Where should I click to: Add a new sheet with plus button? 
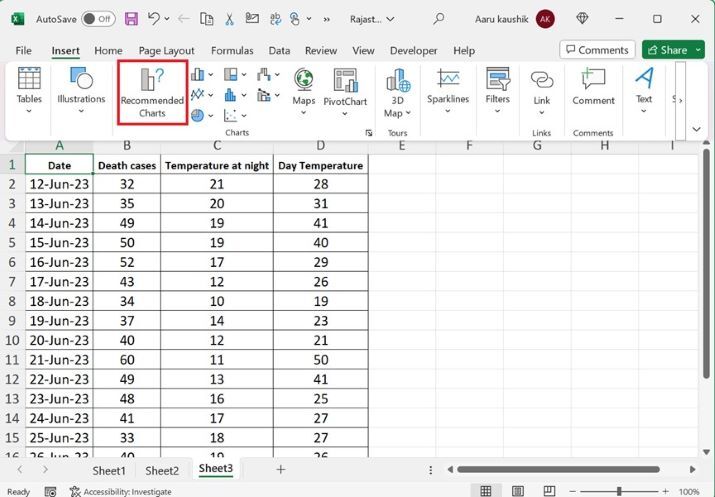[281, 469]
